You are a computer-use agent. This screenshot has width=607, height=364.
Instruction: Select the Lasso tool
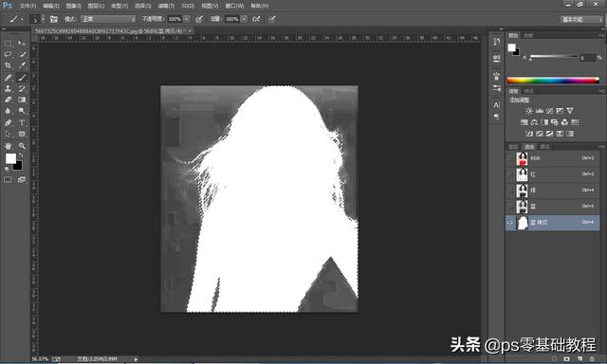point(9,55)
